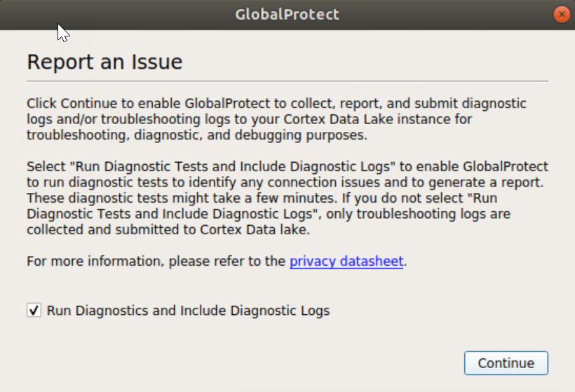Click the text 'troubleshooting, diagnostic, and debugging purposes'
The image size is (575, 392).
[196, 135]
